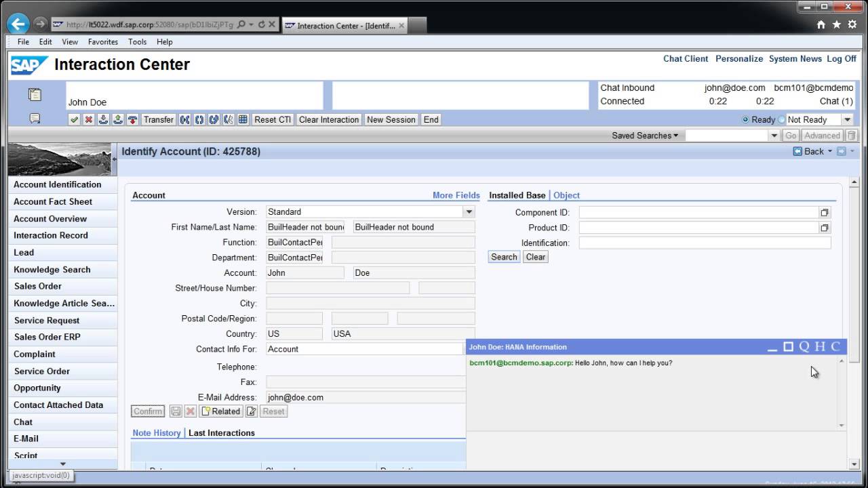Viewport: 868px width, 488px height.
Task: Go back with the browser back arrow
Action: (x=18, y=24)
